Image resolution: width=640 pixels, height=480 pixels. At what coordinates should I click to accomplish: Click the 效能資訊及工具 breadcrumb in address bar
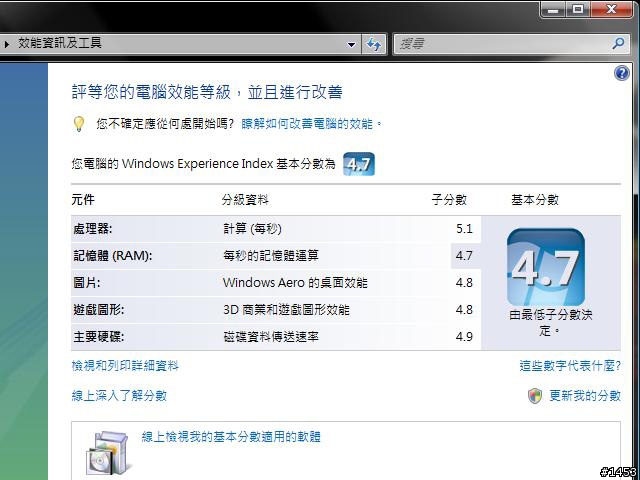click(x=60, y=42)
